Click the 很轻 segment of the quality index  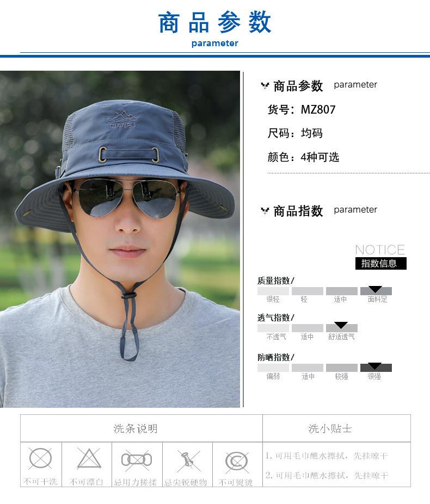click(273, 291)
